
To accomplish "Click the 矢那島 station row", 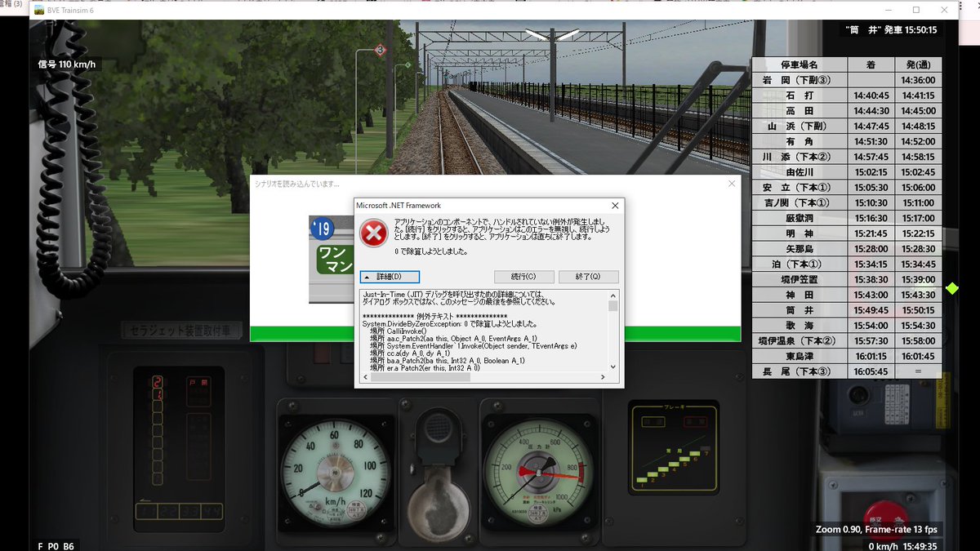I will [847, 249].
